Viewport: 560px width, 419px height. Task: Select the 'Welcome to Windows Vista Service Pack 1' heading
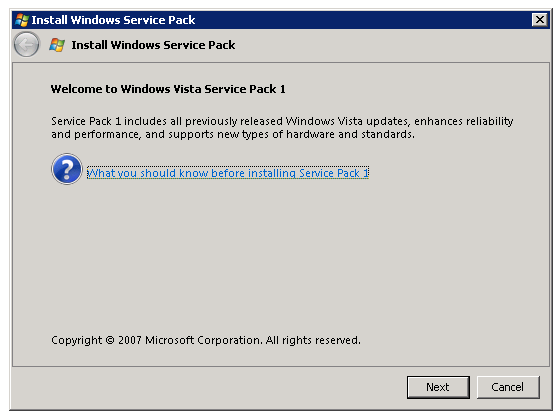168,89
